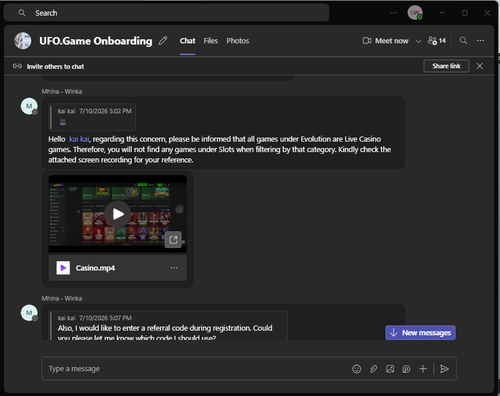Switch to the Files tab
This screenshot has height=396, width=500.
pos(211,41)
